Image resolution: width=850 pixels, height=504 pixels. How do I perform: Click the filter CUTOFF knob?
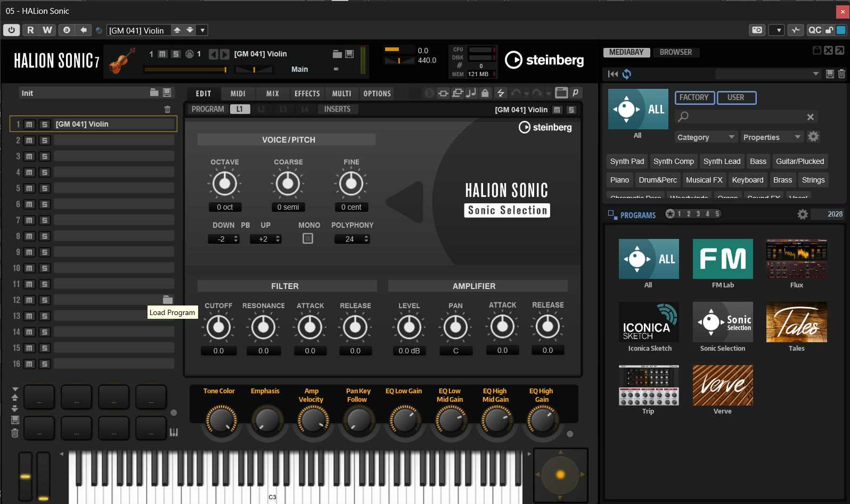218,327
